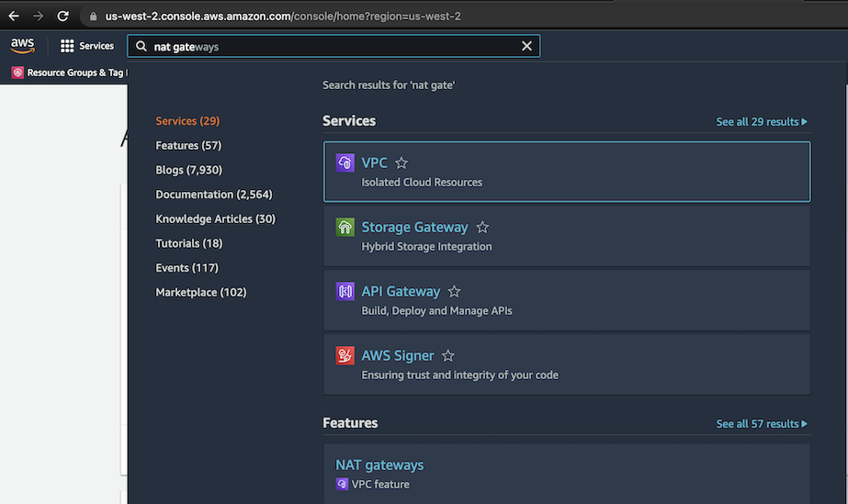
Task: Favorite VPC with its star toggle
Action: point(401,163)
